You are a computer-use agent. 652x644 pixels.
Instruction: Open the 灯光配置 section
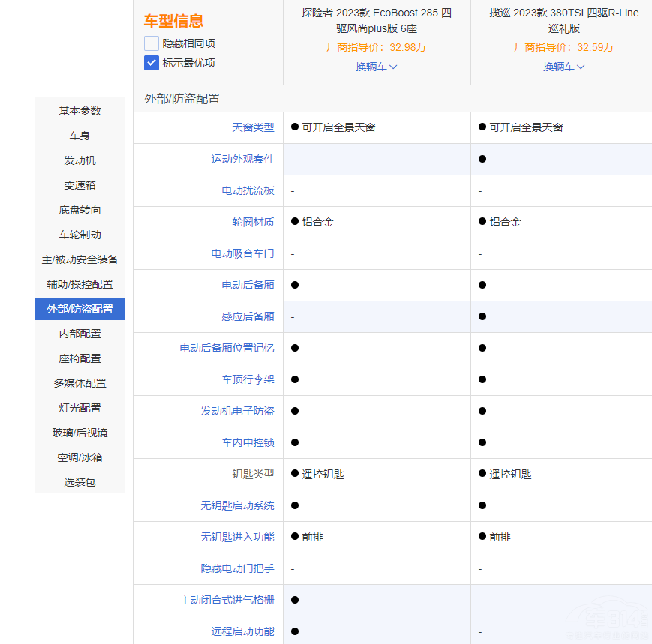80,408
